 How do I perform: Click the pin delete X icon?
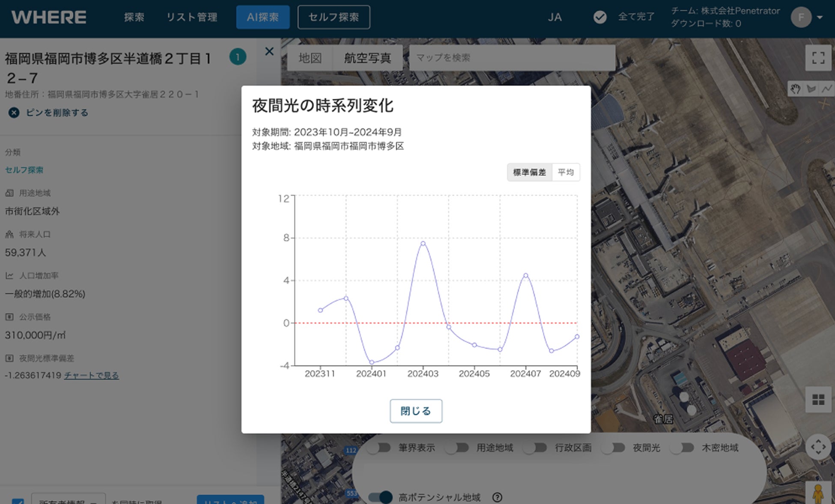pyautogui.click(x=14, y=113)
